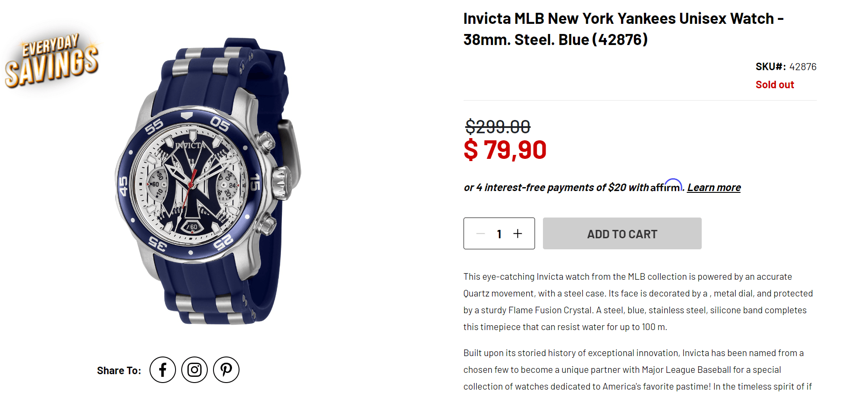The height and width of the screenshot is (398, 868).
Task: Select the discounted price $79,90
Action: 505,150
